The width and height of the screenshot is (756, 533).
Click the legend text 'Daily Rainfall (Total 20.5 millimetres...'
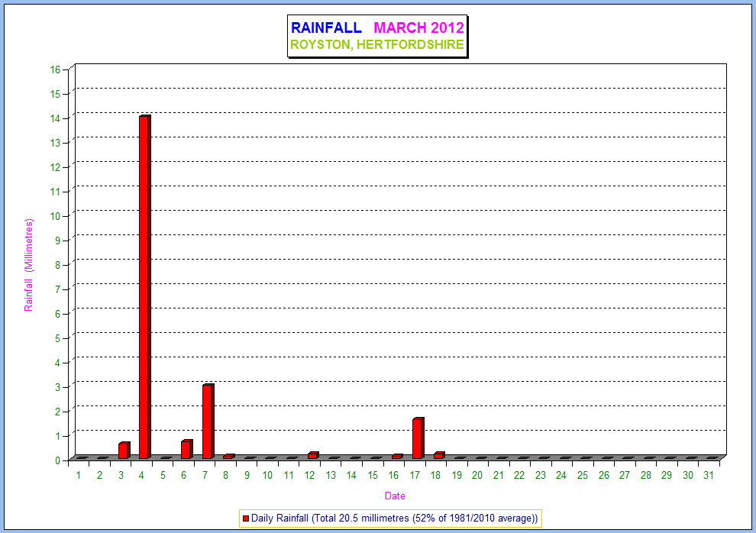coord(394,518)
